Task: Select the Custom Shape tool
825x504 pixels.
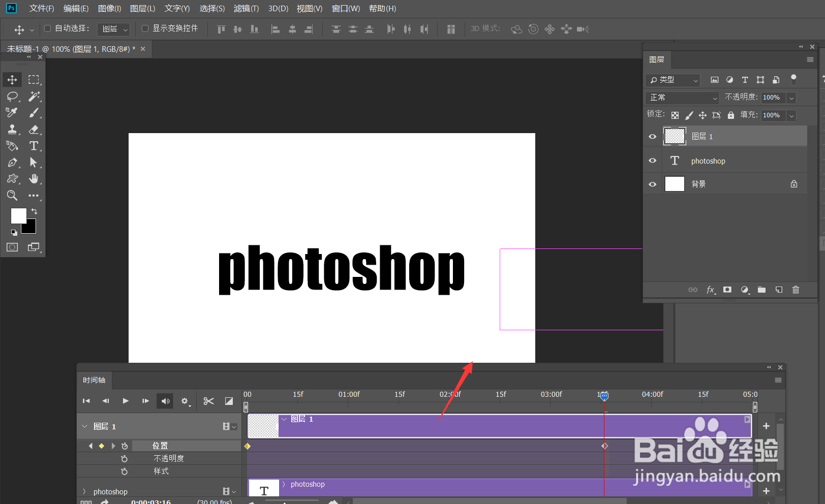Action: coord(12,179)
